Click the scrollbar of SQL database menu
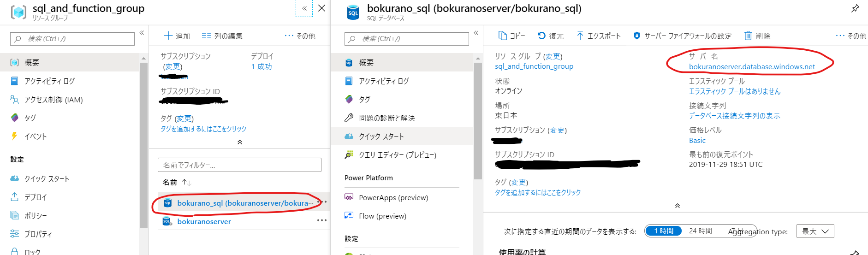Image resolution: width=868 pixels, height=255 pixels. pos(478,120)
